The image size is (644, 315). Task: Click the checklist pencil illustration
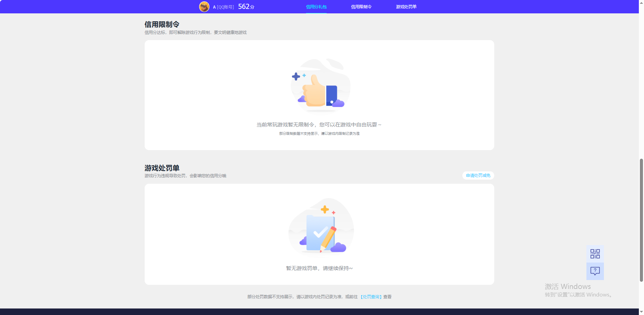[x=321, y=226]
